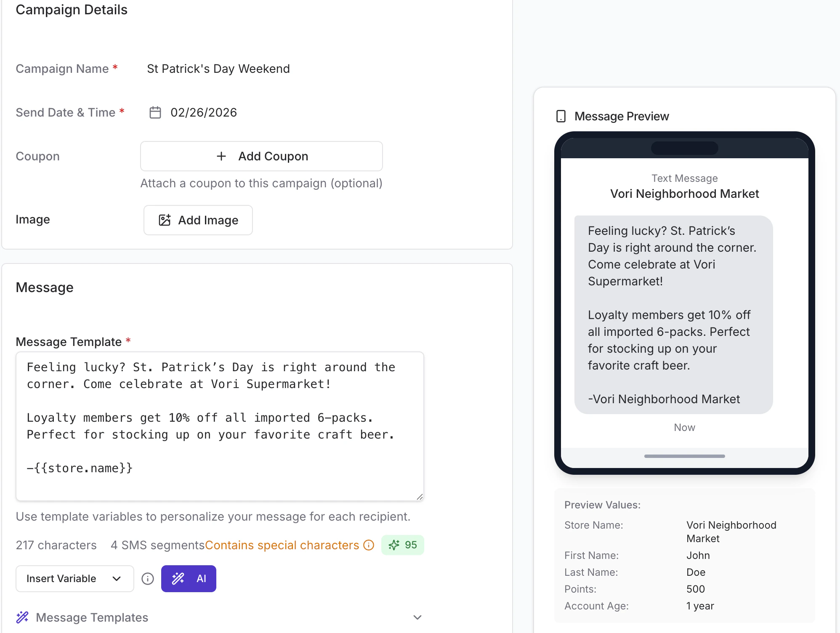
Task: Click inside the Message Template textarea
Action: click(219, 425)
